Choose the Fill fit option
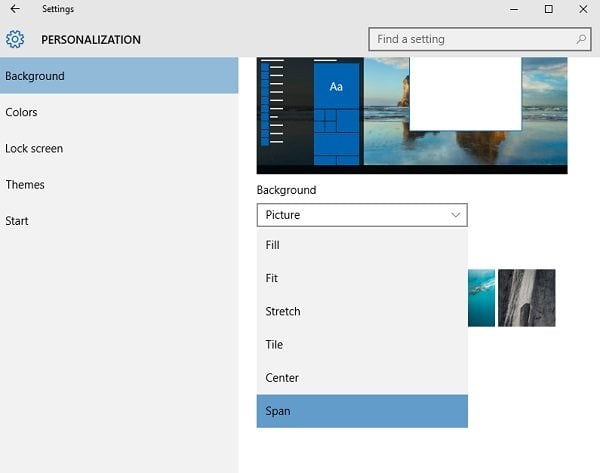Image resolution: width=600 pixels, height=473 pixels. click(x=362, y=245)
